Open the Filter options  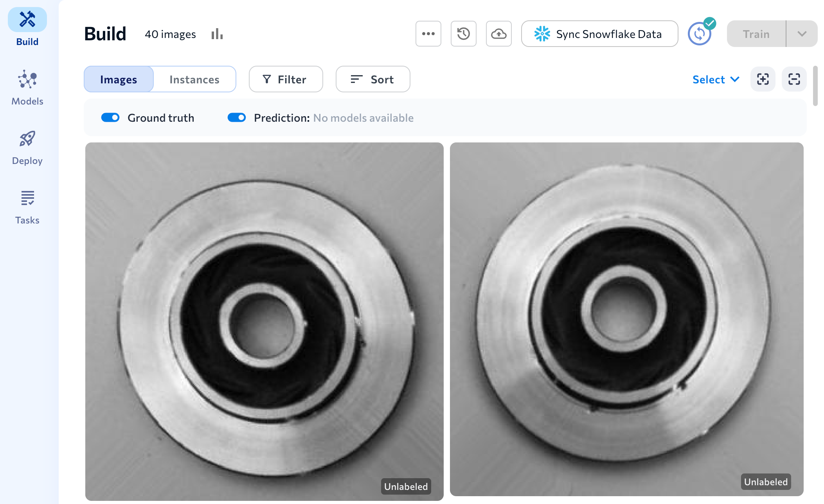click(x=286, y=79)
